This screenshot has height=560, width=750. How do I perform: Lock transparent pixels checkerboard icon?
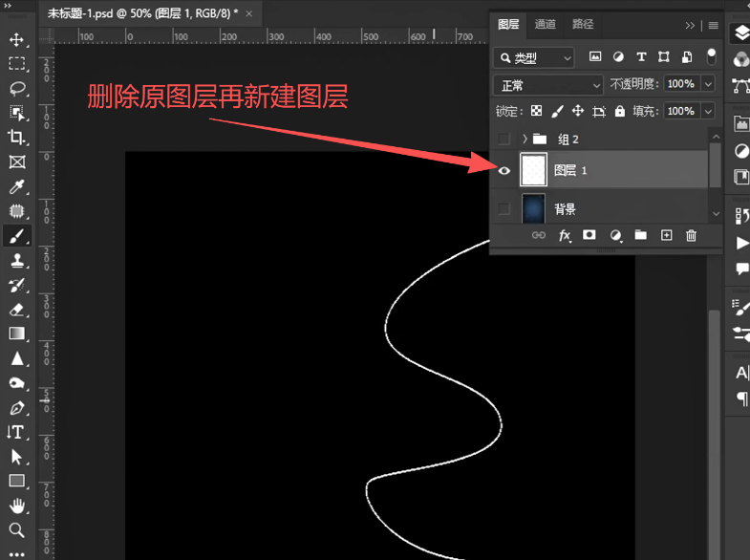tap(537, 111)
